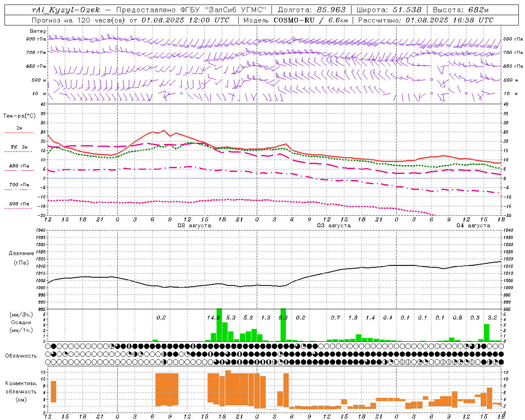Click the Широта: 51.538 value
525x420 pixels.
(x=389, y=10)
